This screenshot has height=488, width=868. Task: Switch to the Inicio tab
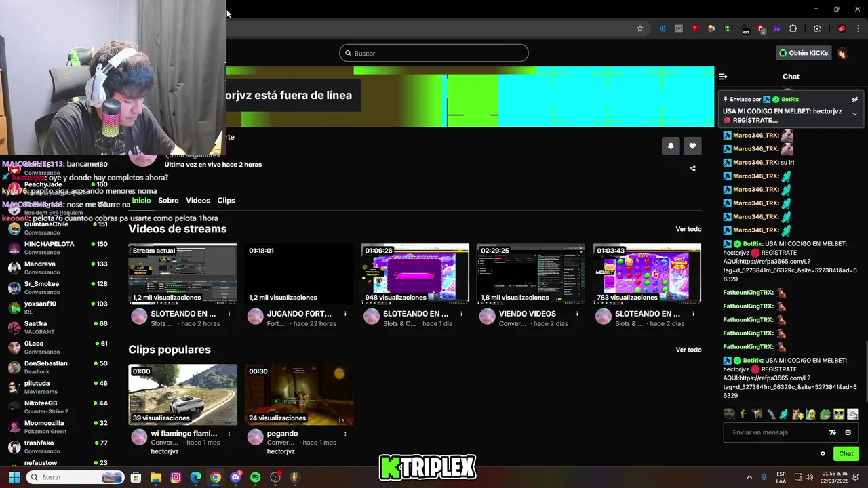tap(141, 201)
